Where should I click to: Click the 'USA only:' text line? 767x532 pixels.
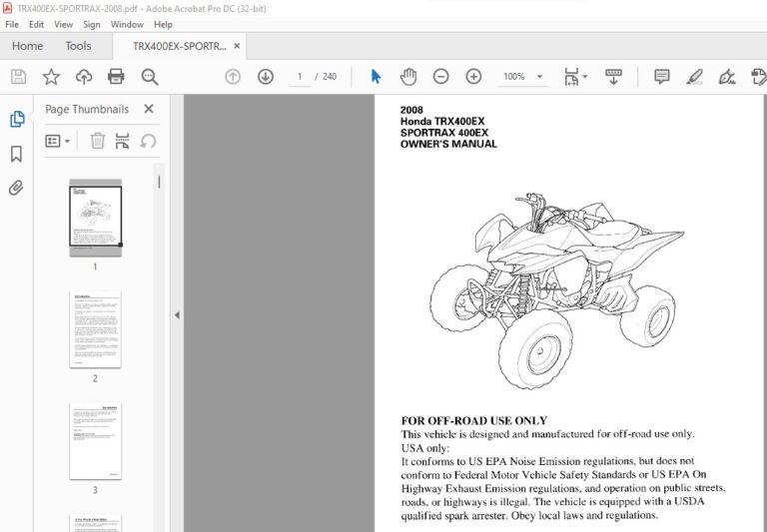click(x=425, y=448)
